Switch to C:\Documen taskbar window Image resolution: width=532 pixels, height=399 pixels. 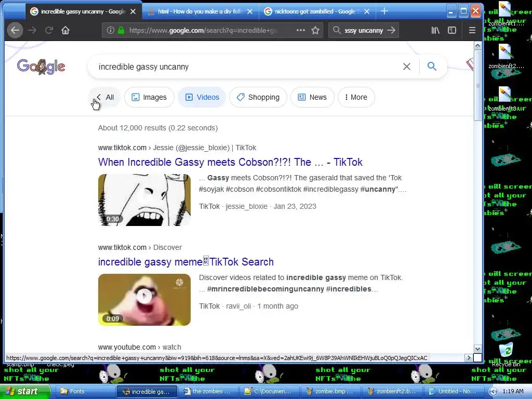[x=269, y=391]
